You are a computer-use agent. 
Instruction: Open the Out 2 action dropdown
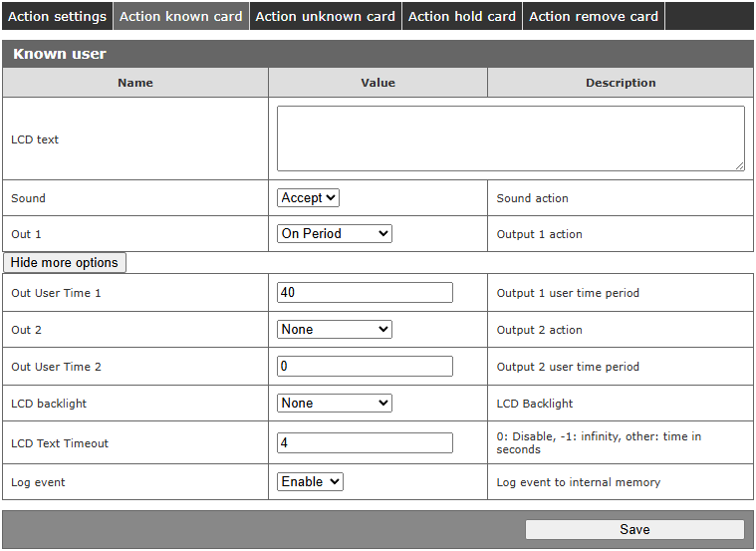point(335,330)
